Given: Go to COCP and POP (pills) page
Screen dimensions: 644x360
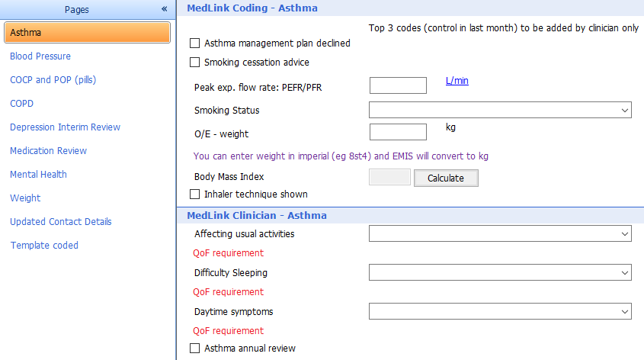Looking at the screenshot, I should pyautogui.click(x=53, y=80).
